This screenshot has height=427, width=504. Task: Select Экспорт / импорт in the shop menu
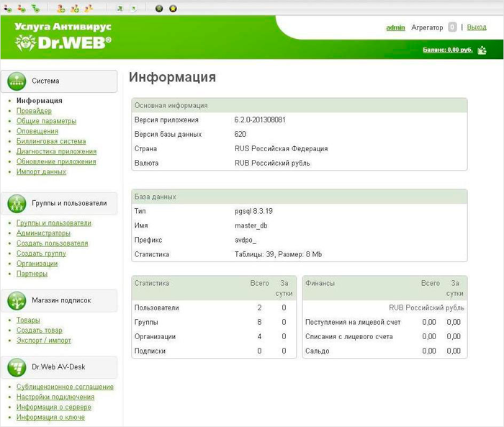tap(44, 341)
